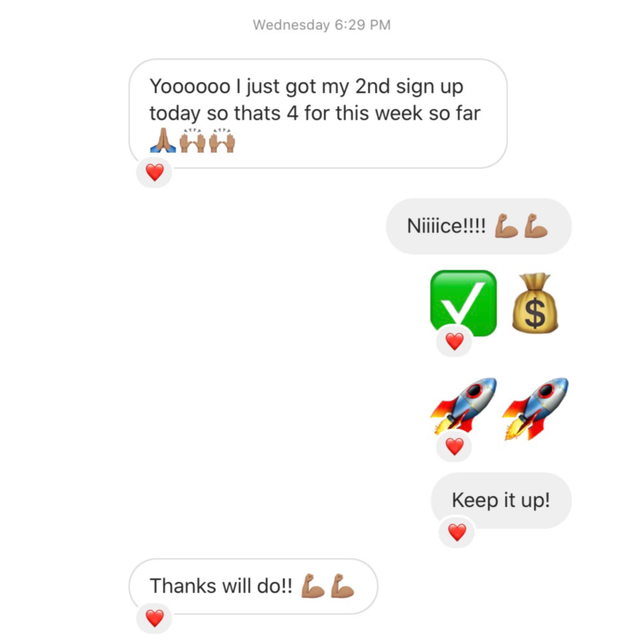The height and width of the screenshot is (644, 644).
Task: Click the Wednesday 6:29 PM timestamp
Action: pos(322,25)
